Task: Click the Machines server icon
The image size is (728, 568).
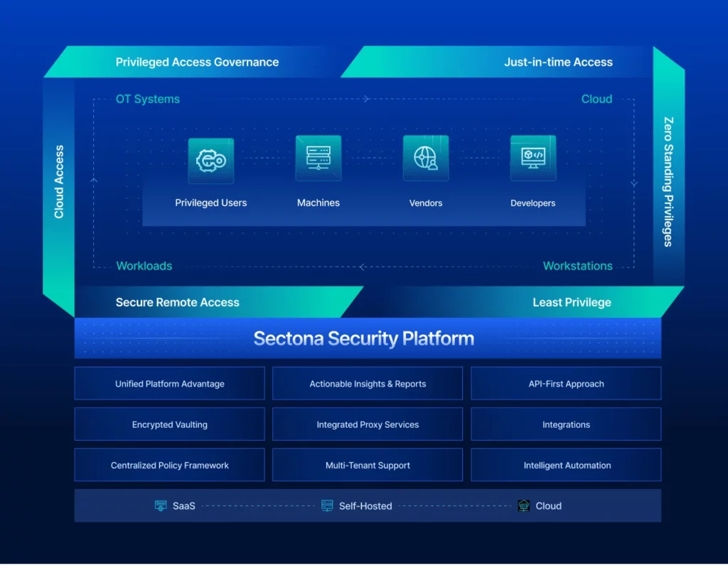Action: [x=318, y=158]
